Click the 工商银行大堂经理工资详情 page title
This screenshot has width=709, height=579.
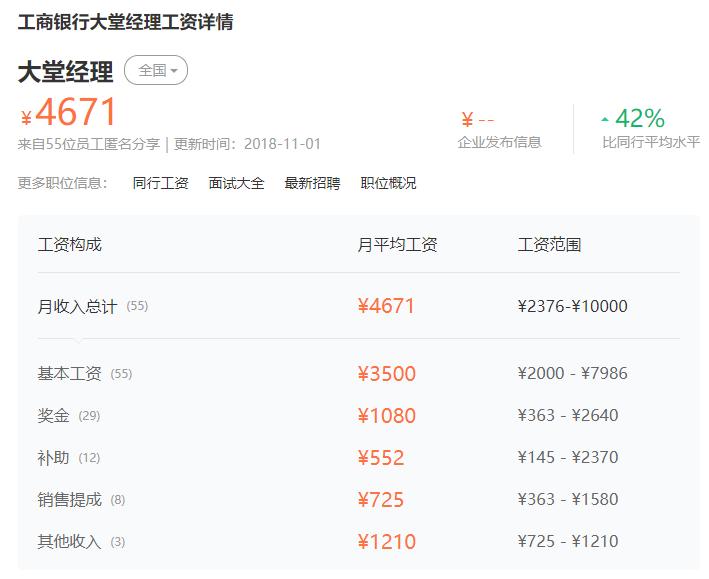coord(125,22)
